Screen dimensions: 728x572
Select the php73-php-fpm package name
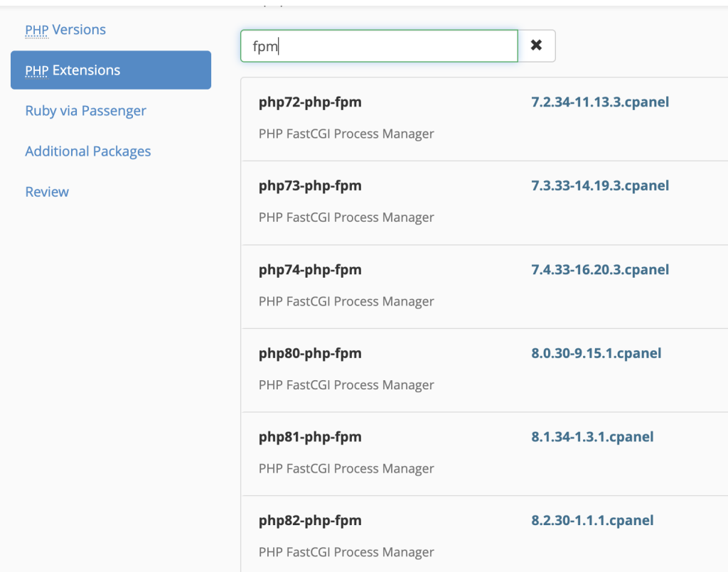point(310,186)
